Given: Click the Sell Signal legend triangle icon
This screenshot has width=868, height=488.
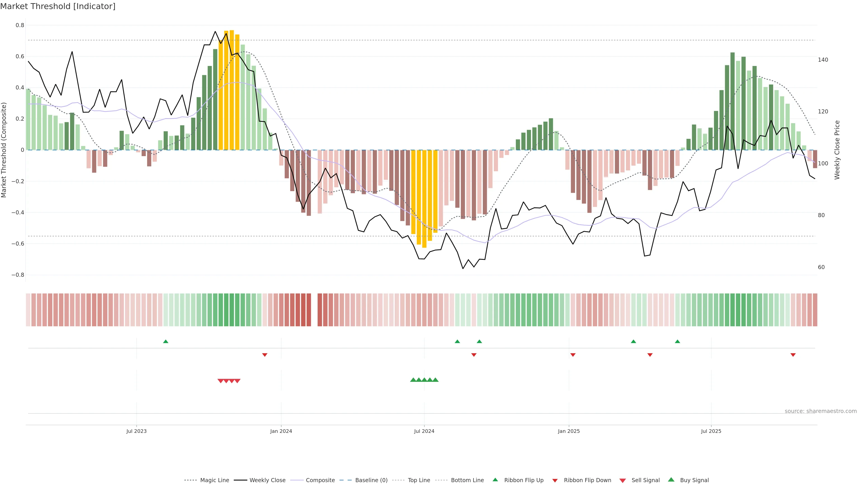Looking at the screenshot, I should coord(622,481).
